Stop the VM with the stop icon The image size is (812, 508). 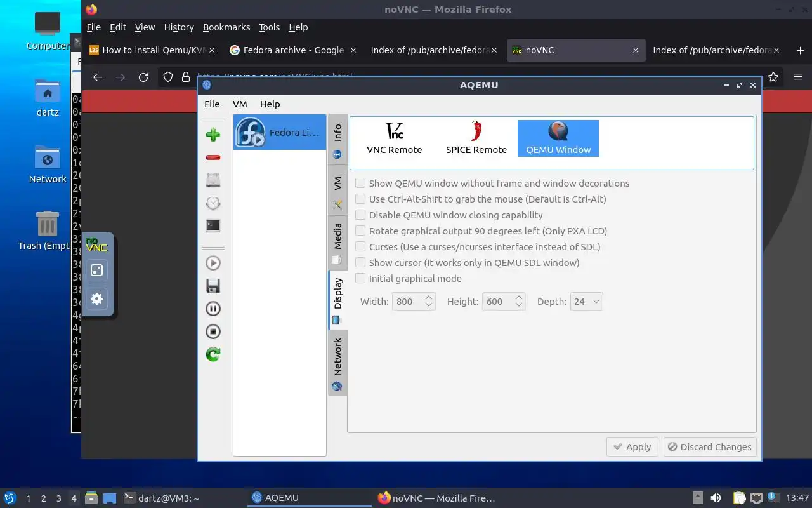pos(213,331)
